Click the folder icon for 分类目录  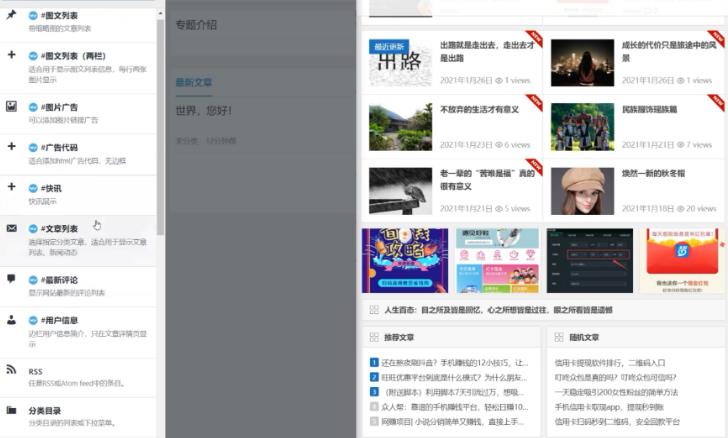11,410
